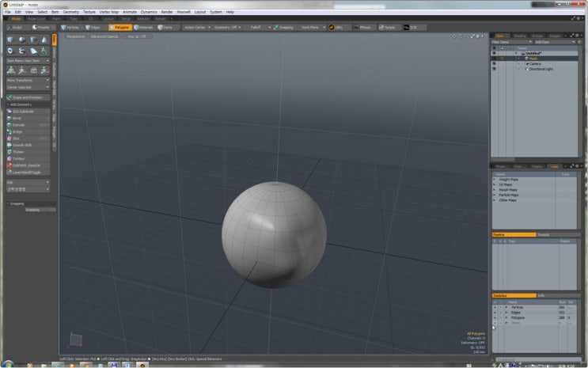
Task: Click the SubPatch_KeepSel tool
Action: (28, 165)
